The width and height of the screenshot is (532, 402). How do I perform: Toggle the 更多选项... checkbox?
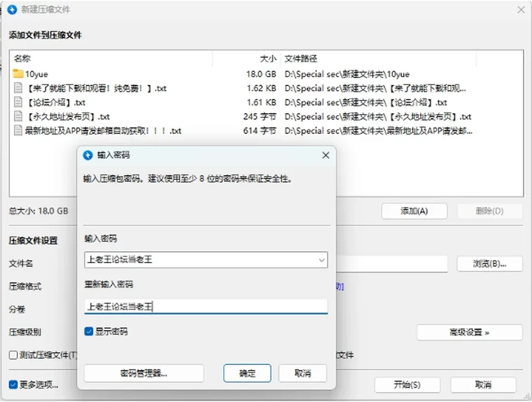coord(13,385)
